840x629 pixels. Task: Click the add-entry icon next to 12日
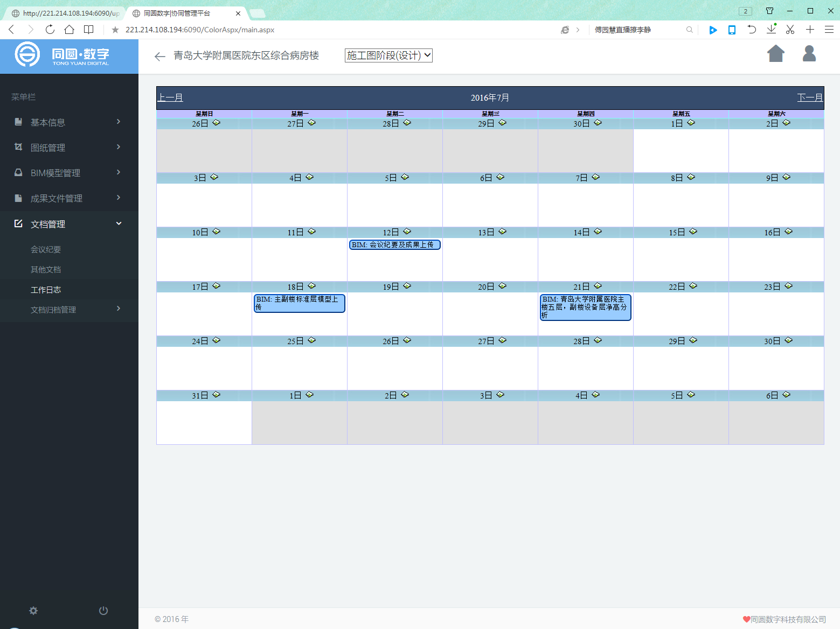click(407, 232)
